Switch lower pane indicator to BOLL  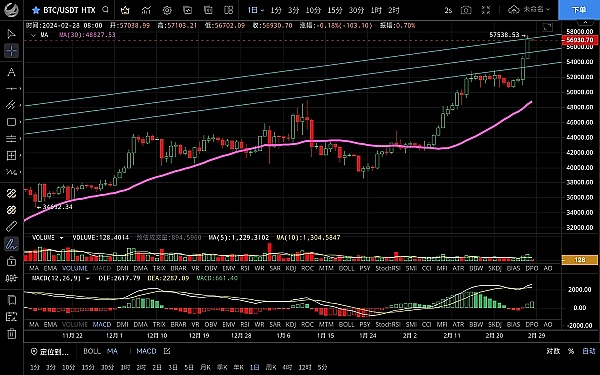[x=346, y=324]
